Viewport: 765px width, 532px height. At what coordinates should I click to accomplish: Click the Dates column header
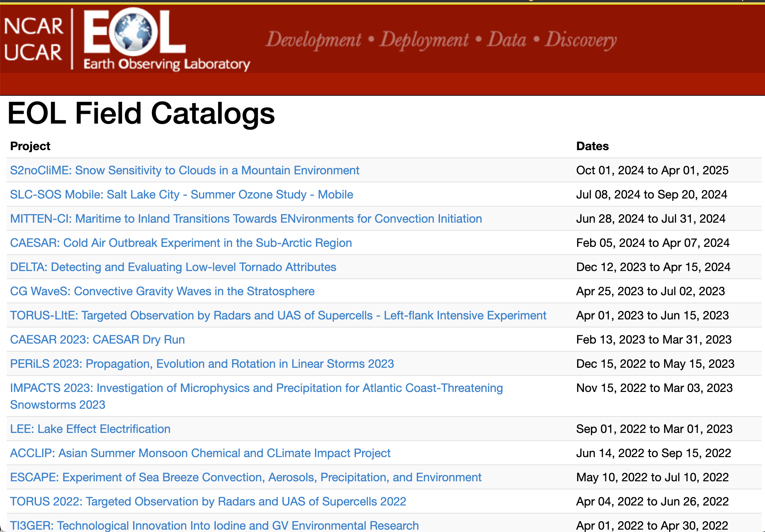[x=592, y=146]
